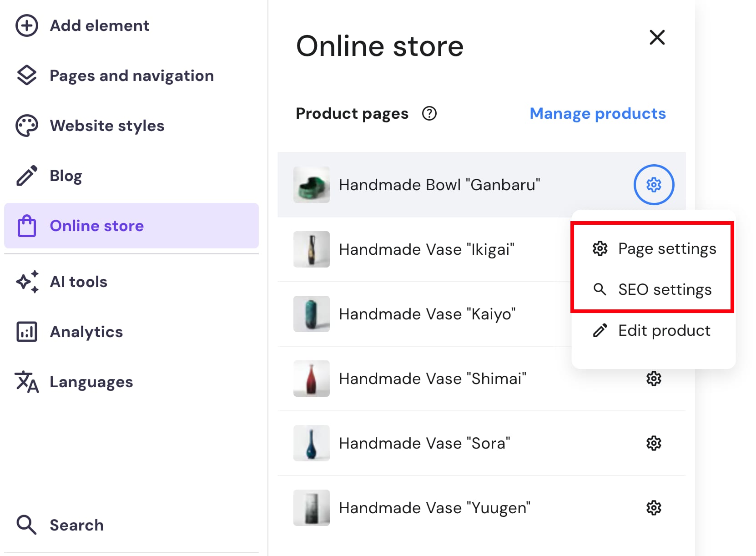Screen dimensions: 756x556
Task: Open the Manage products link
Action: [x=597, y=113]
